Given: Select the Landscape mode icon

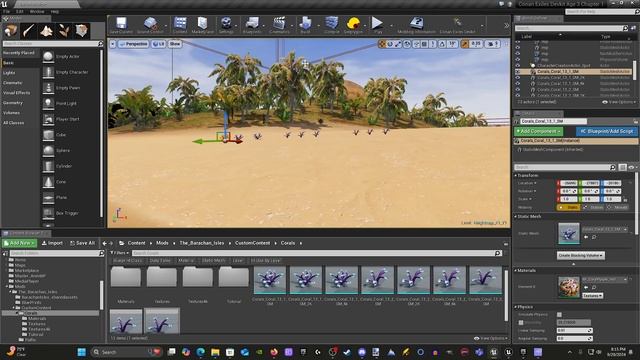Looking at the screenshot, I should coord(46,31).
